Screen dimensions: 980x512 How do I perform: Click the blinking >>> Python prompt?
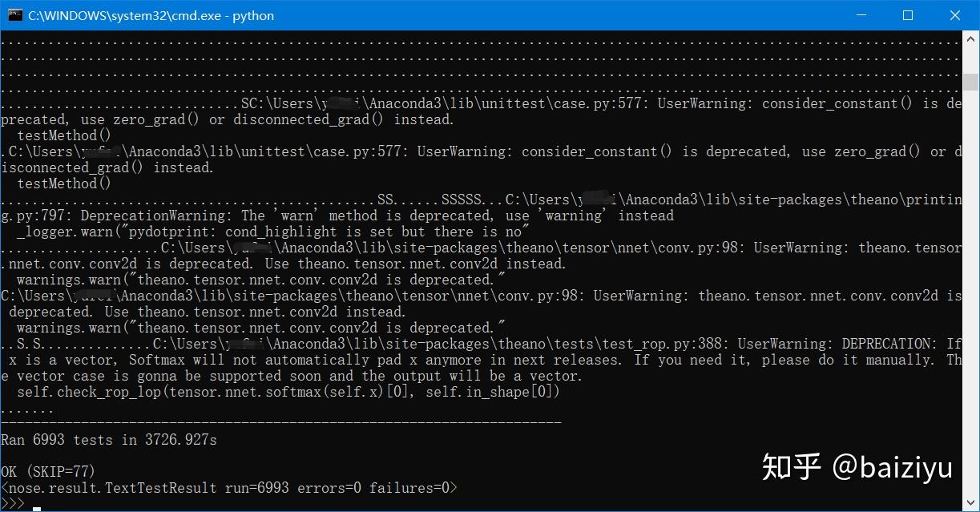pos(13,503)
